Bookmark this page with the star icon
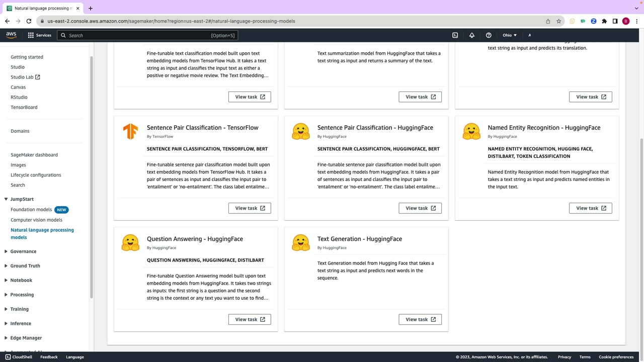The image size is (644, 362). pyautogui.click(x=558, y=21)
